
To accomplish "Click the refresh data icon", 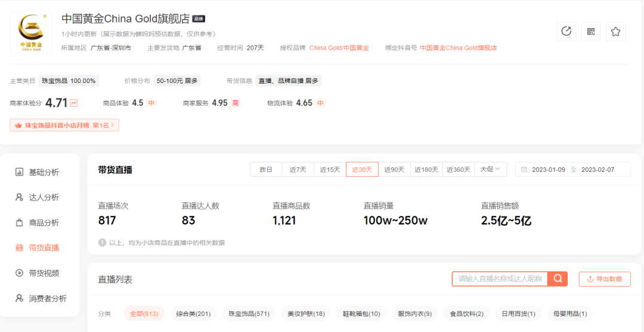I will (x=566, y=31).
